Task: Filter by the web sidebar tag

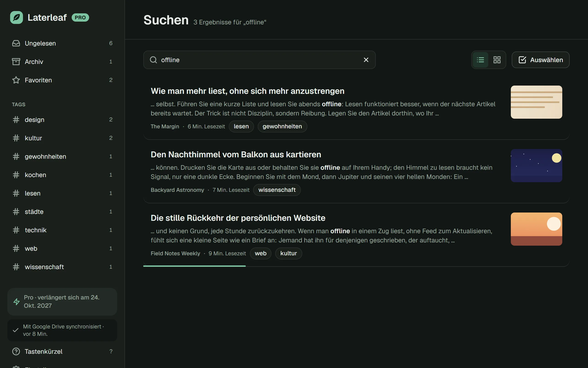Action: [62, 248]
